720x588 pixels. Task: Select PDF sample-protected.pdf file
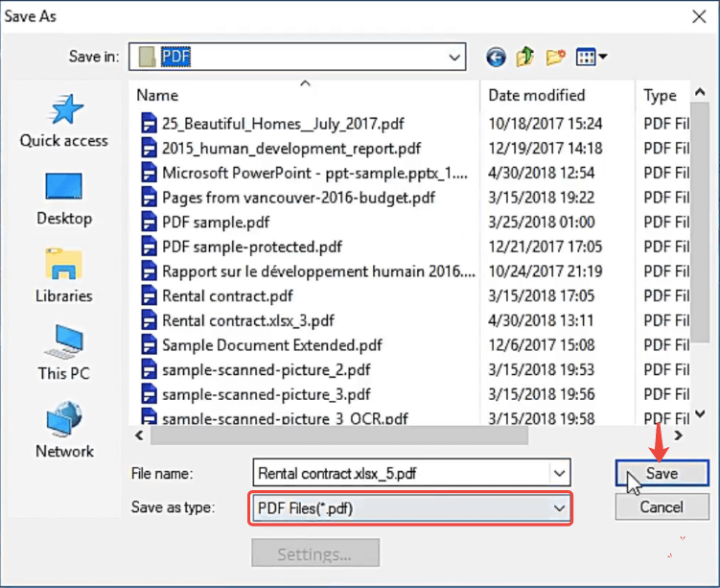[x=251, y=247]
